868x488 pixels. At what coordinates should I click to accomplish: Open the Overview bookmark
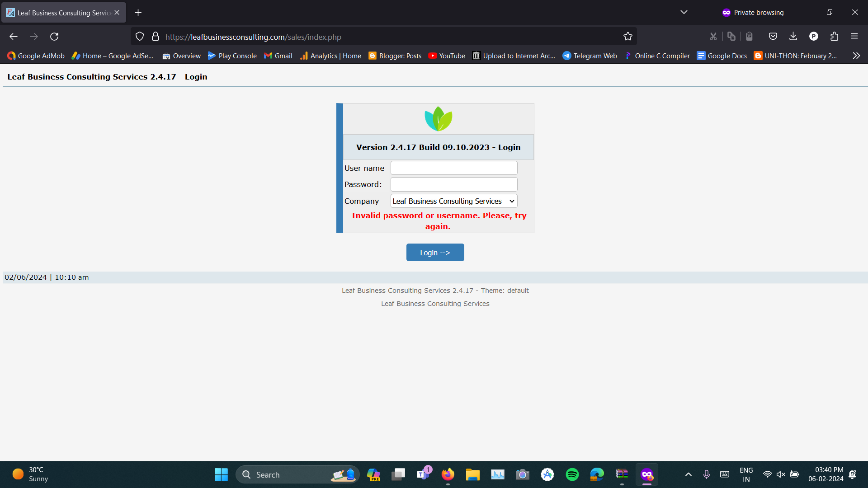tap(182, 56)
